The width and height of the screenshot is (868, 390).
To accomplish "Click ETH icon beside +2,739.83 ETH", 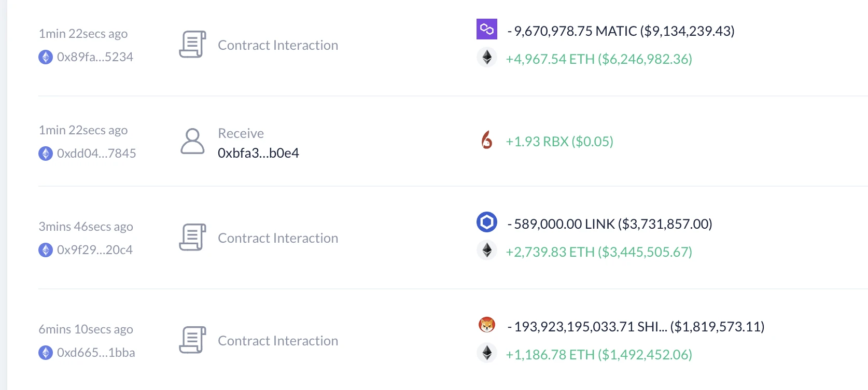I will (486, 250).
